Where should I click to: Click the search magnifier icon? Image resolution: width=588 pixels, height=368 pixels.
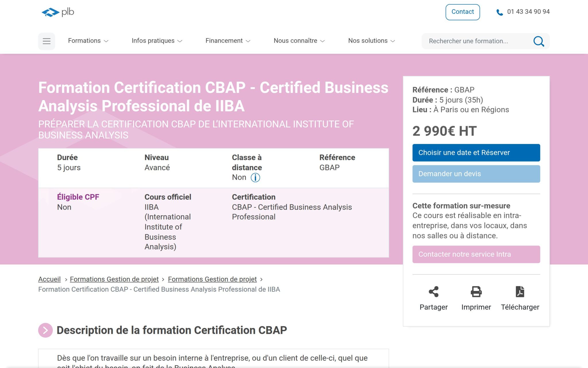(539, 41)
